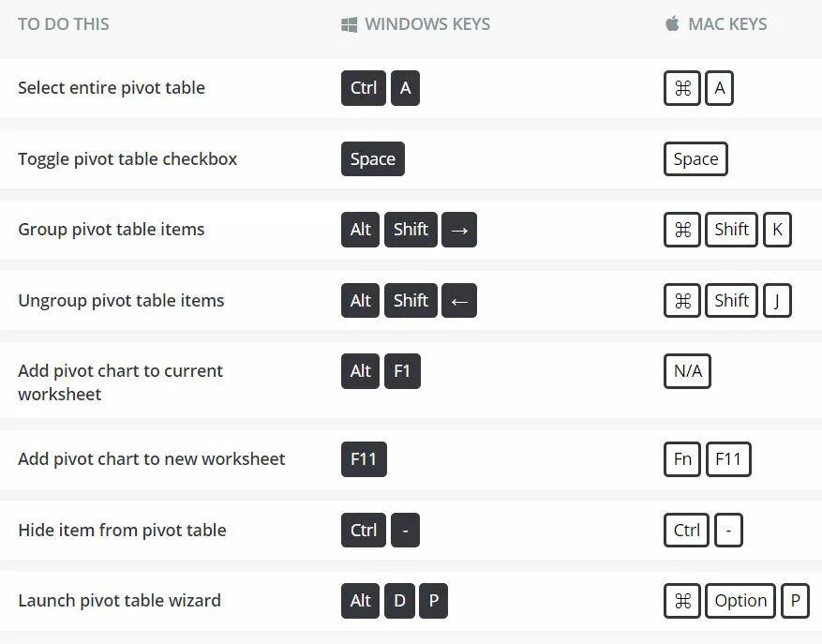Select the Hide item from pivot table text
822x644 pixels.
coord(122,531)
